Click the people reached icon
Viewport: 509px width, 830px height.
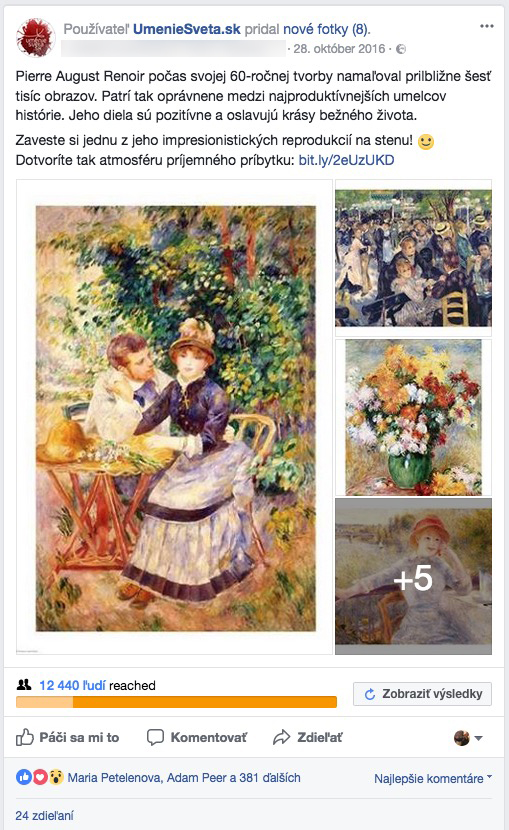[x=24, y=685]
